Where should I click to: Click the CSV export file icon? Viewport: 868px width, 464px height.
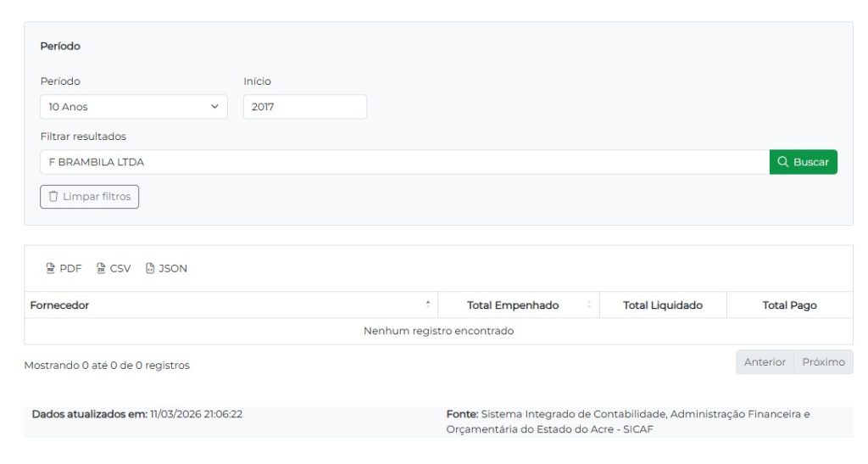[x=101, y=268]
